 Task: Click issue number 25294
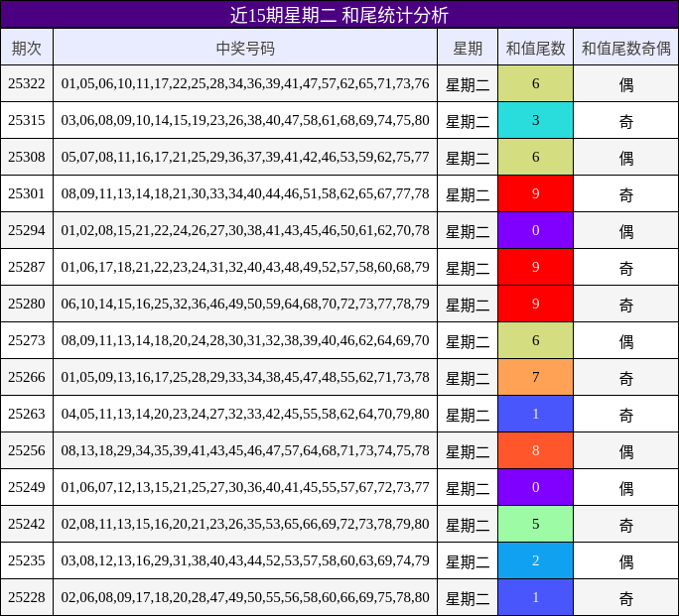pos(27,230)
